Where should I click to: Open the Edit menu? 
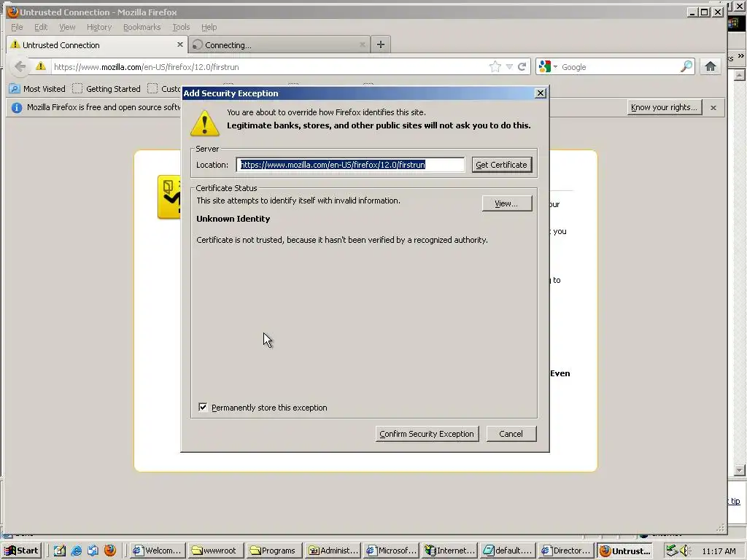(41, 27)
